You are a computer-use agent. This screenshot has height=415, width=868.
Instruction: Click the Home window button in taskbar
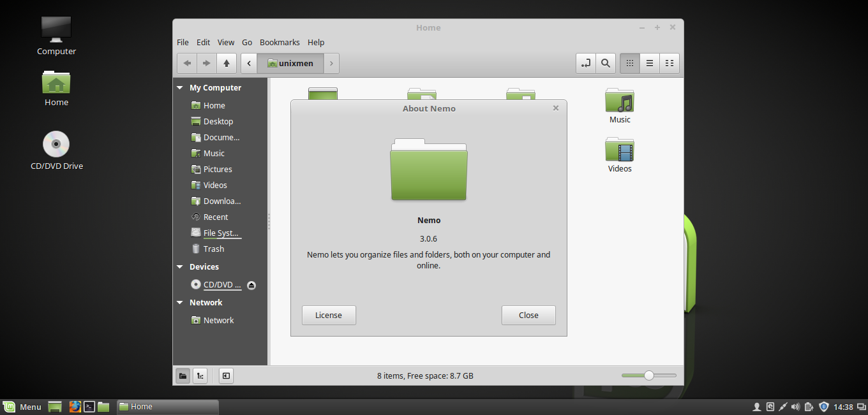coord(168,407)
